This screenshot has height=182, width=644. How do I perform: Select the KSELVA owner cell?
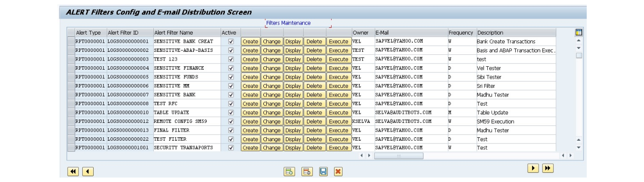(363, 121)
